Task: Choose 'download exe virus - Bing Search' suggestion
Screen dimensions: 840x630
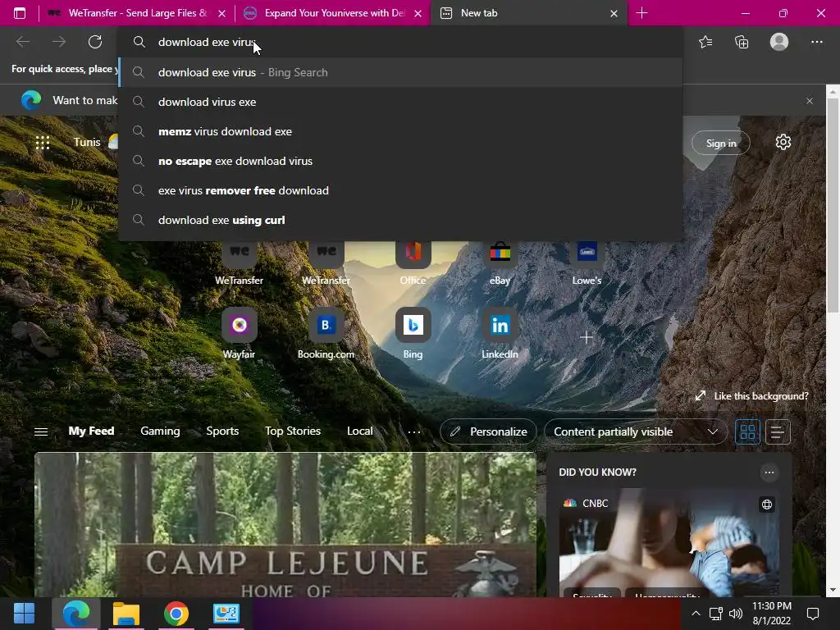Action: pyautogui.click(x=400, y=72)
